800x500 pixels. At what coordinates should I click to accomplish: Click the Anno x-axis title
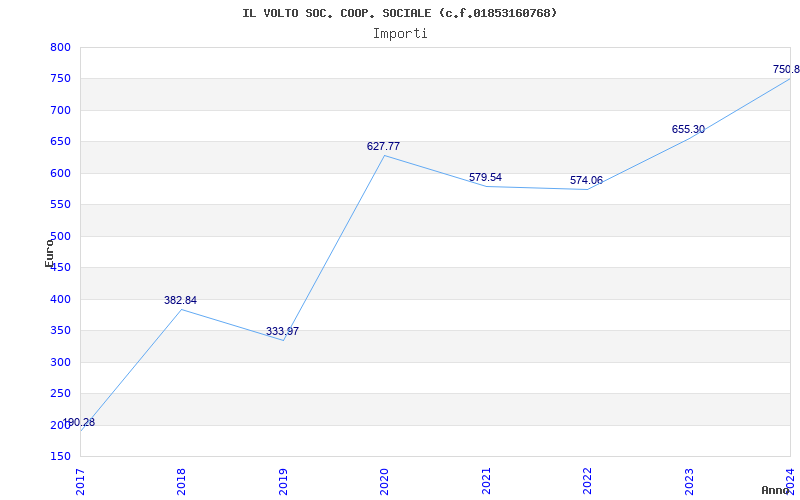[776, 490]
